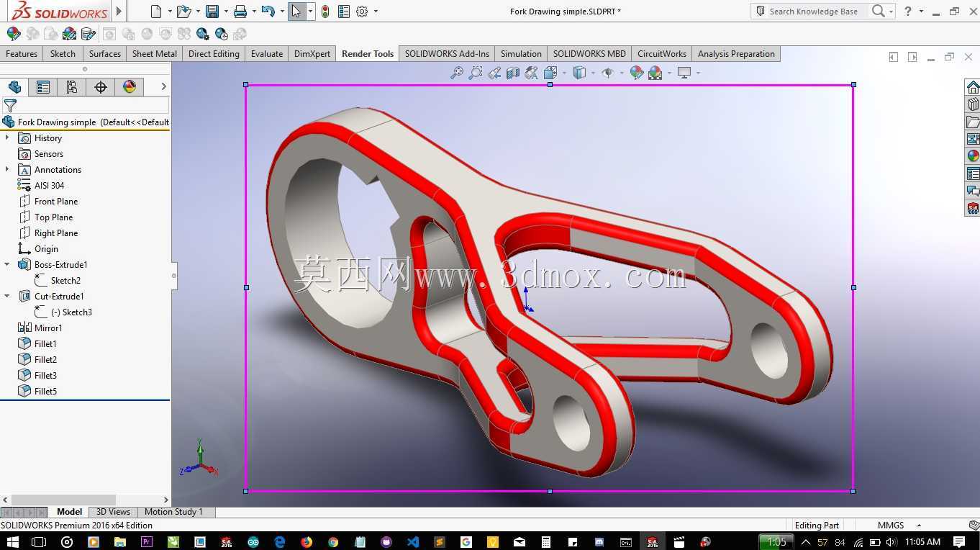Click the New document icon
Screen dimensions: 980x550
point(156,11)
